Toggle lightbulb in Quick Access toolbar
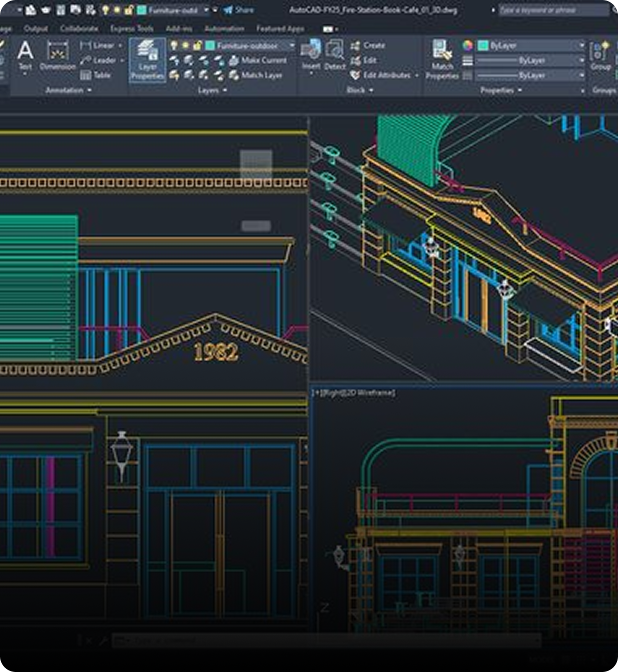Viewport: 618px width, 672px height. (x=105, y=10)
